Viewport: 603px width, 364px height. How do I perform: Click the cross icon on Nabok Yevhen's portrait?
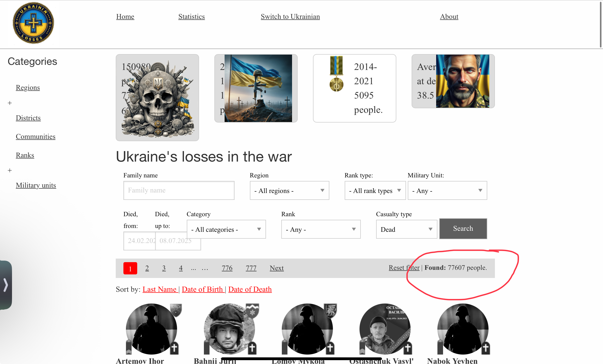[x=486, y=348]
